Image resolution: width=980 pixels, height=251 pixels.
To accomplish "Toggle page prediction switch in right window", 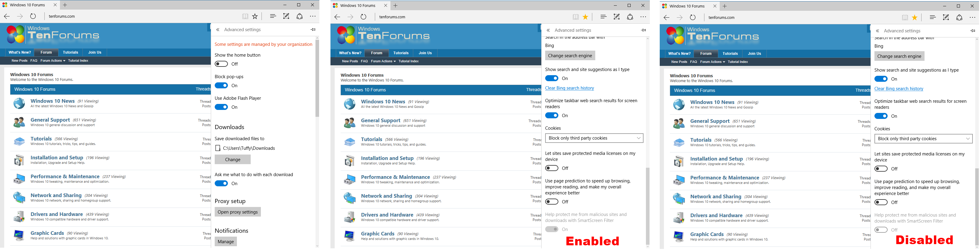I will [881, 202].
